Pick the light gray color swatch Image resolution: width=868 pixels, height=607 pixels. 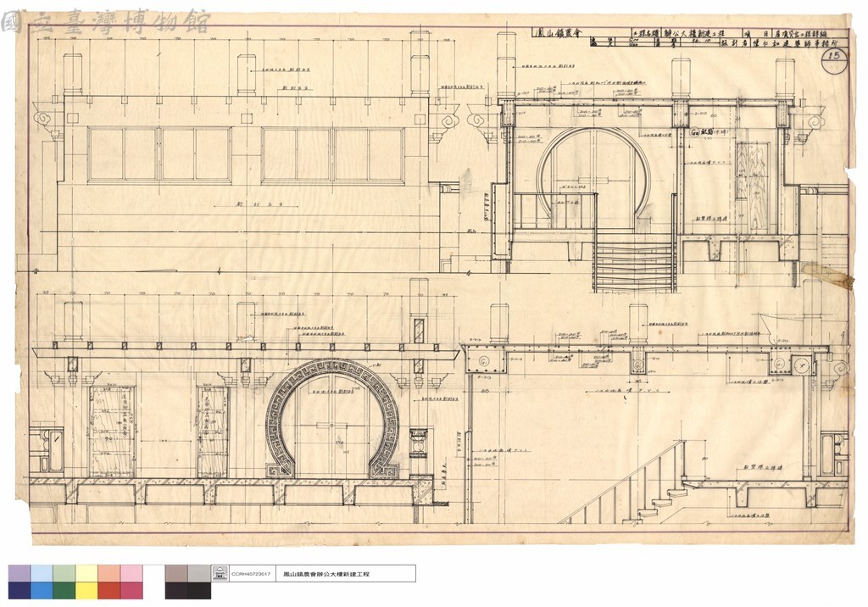(199, 573)
